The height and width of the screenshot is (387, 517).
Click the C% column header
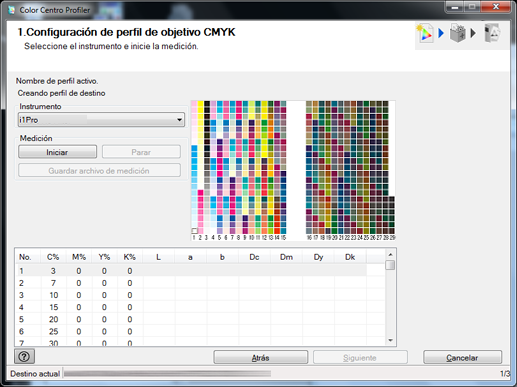click(x=53, y=257)
